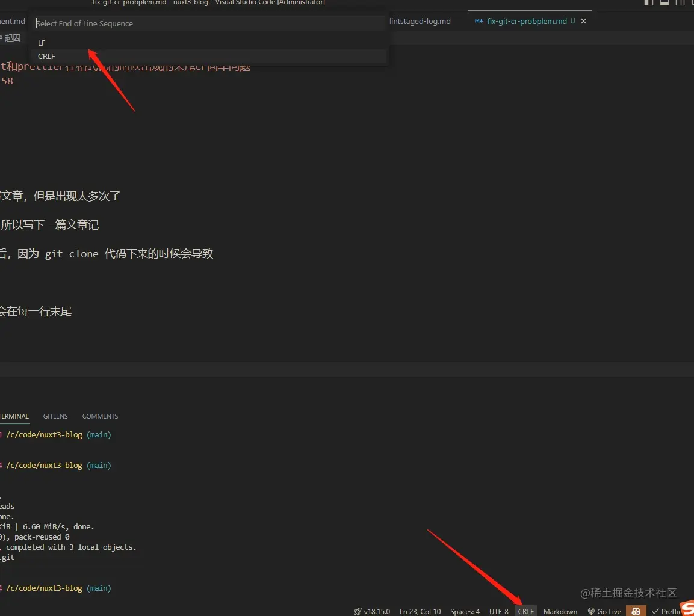Image resolution: width=694 pixels, height=616 pixels.
Task: Toggle the bottom panel layout icon
Action: click(x=665, y=2)
